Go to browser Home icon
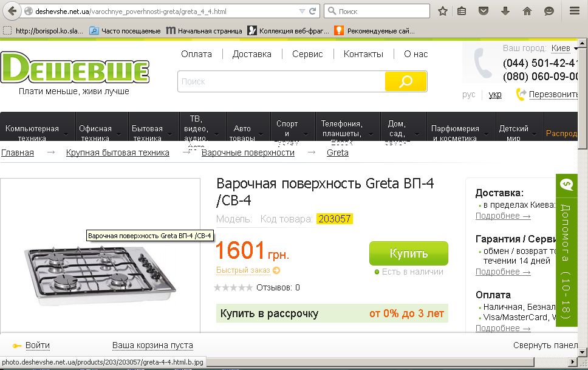 (x=527, y=12)
